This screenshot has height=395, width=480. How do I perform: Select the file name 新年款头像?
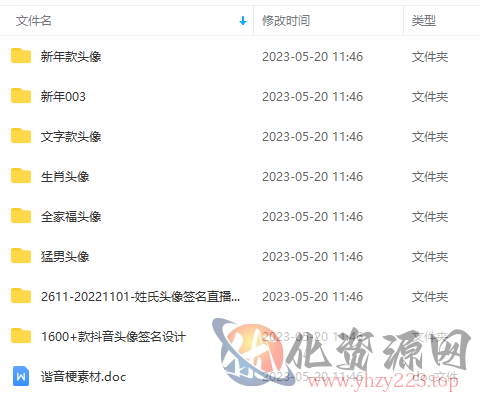[x=71, y=56]
